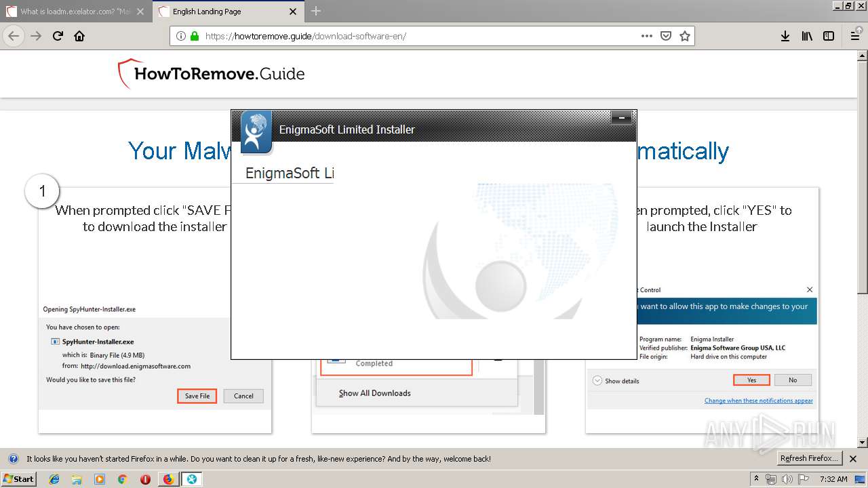Click the 7:32 AM system clock
This screenshot has height=488, width=868.
(x=833, y=479)
